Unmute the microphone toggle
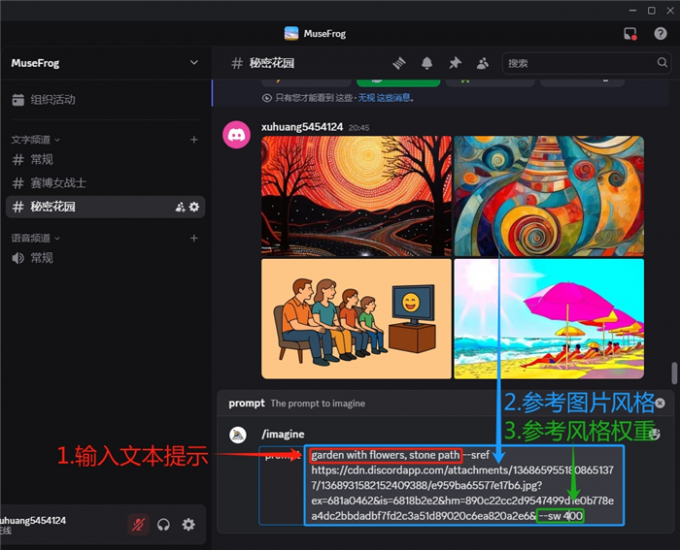 138,525
